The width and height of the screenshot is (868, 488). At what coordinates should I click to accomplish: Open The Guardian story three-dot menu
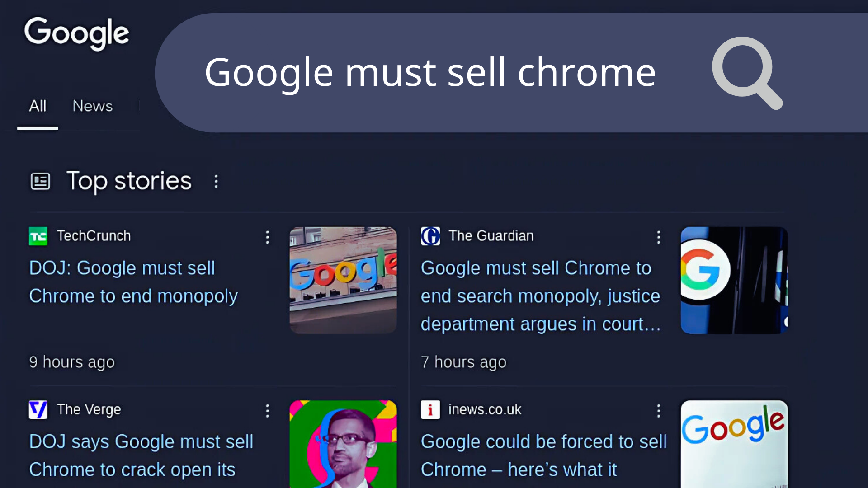(x=659, y=237)
